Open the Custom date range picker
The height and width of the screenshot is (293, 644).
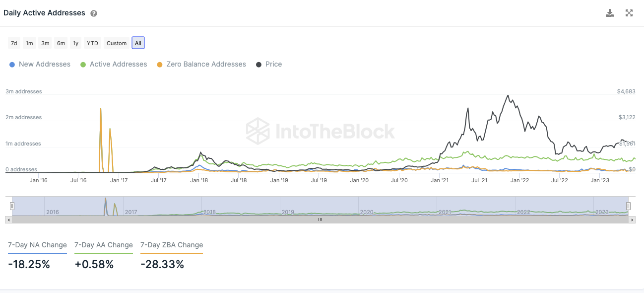tap(117, 43)
